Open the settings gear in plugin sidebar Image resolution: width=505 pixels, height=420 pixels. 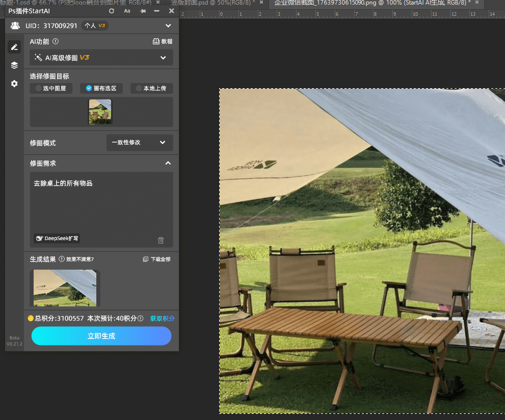[x=14, y=84]
